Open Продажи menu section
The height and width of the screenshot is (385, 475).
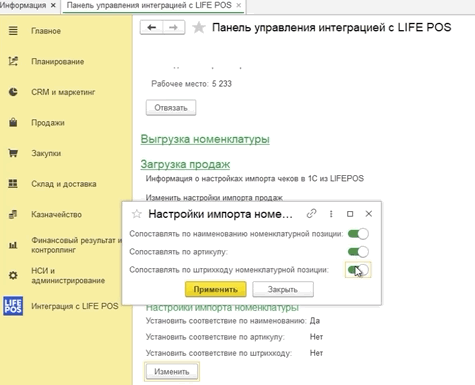click(48, 123)
